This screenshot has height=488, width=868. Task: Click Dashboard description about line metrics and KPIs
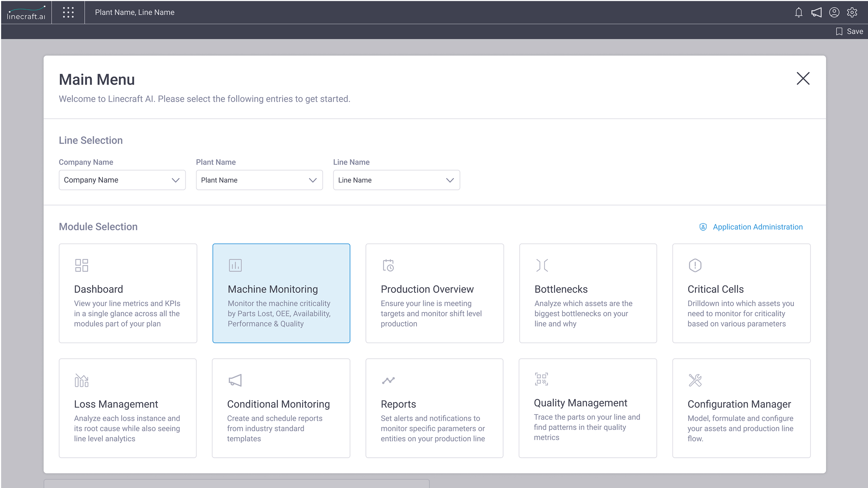click(x=127, y=314)
